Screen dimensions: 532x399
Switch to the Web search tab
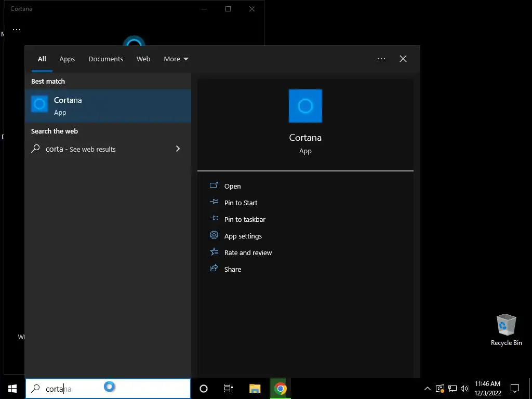143,59
